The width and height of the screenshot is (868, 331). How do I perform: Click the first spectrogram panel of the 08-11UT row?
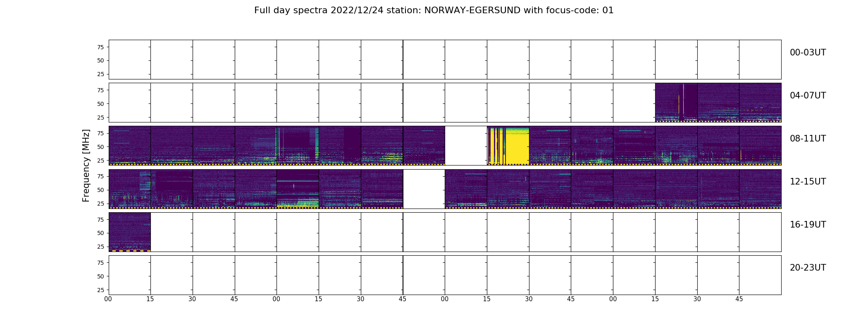(129, 146)
